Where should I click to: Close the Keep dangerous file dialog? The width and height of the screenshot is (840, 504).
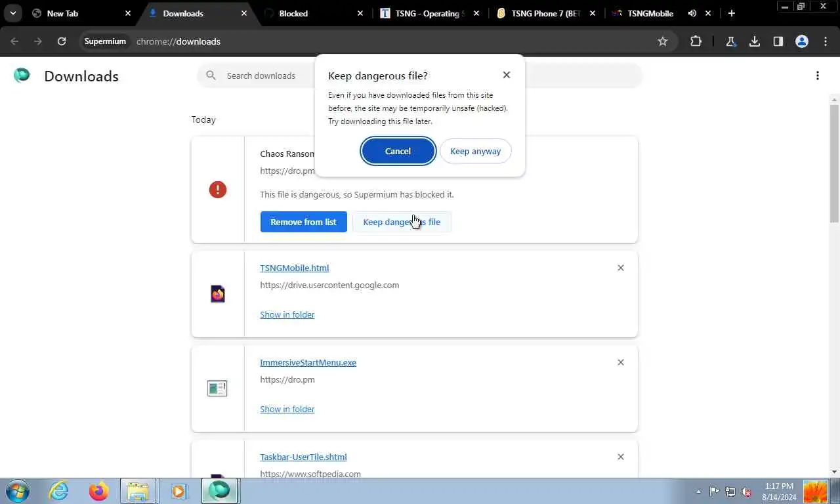click(x=507, y=75)
